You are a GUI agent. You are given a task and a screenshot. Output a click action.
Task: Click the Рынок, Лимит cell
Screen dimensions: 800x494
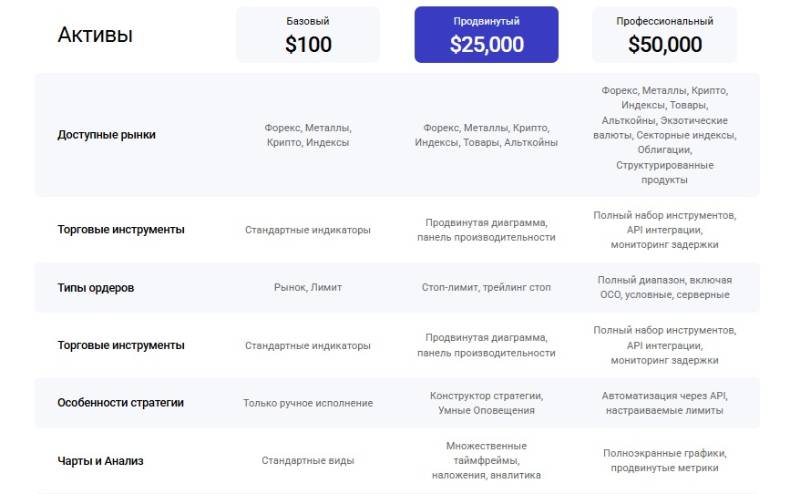click(x=308, y=288)
